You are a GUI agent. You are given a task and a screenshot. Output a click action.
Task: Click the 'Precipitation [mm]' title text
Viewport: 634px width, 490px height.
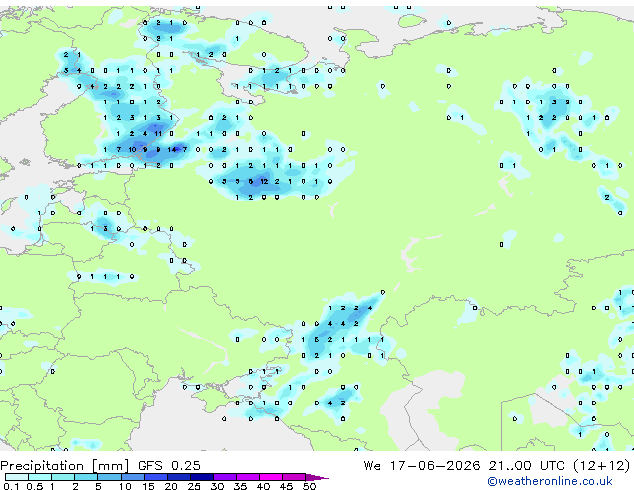tap(65, 465)
